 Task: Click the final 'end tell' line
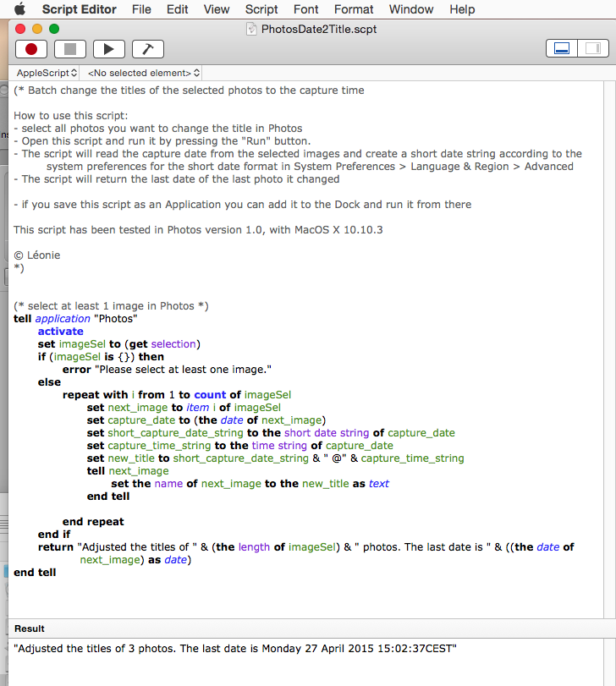pyautogui.click(x=35, y=573)
